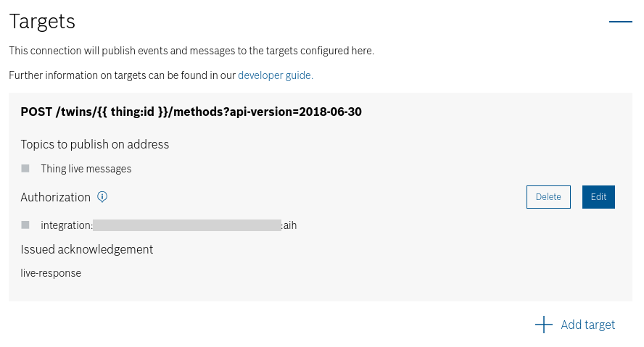Select the POST /twins target address heading
Screen dimensions: 644x347
pyautogui.click(x=191, y=112)
